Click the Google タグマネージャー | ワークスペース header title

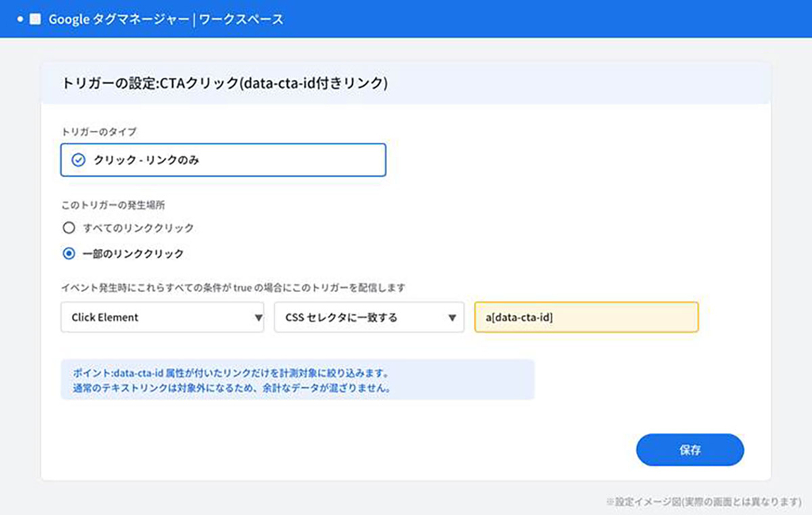point(167,19)
